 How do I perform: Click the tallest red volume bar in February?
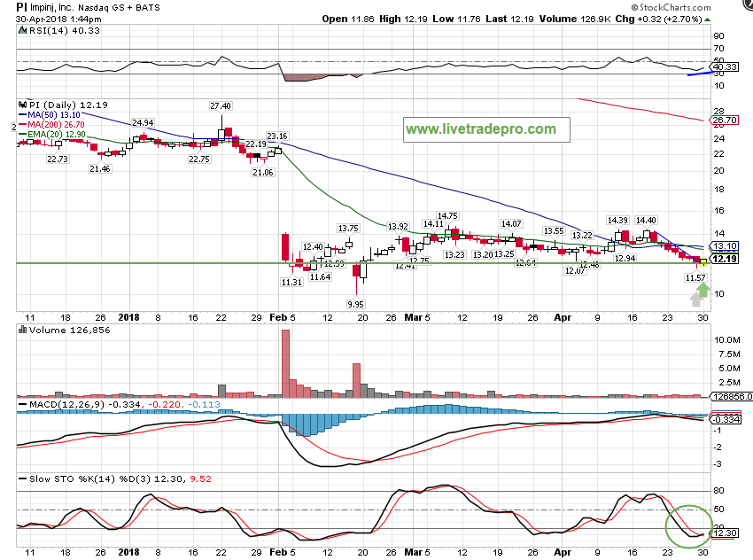(x=285, y=363)
